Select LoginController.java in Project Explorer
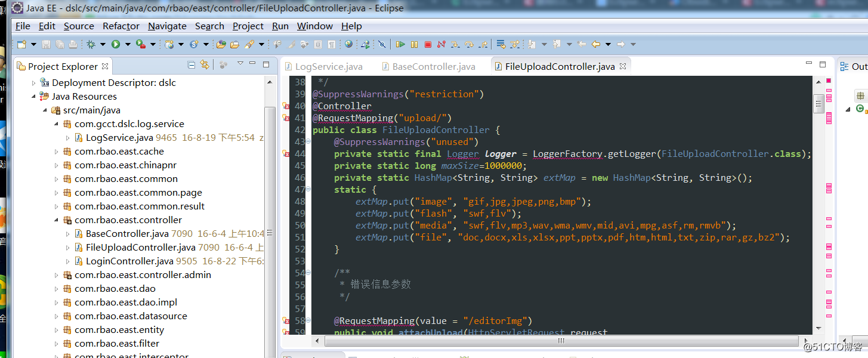Viewport: 868px width, 358px height. click(129, 261)
